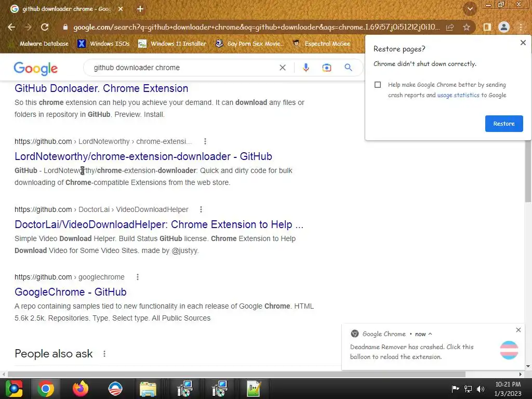
Task: Open options for the DoctorLai result
Action: click(201, 209)
